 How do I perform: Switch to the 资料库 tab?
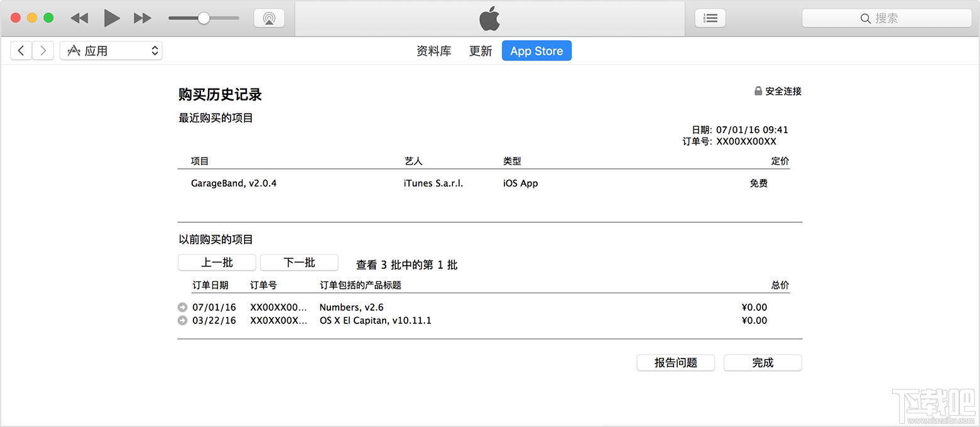434,51
